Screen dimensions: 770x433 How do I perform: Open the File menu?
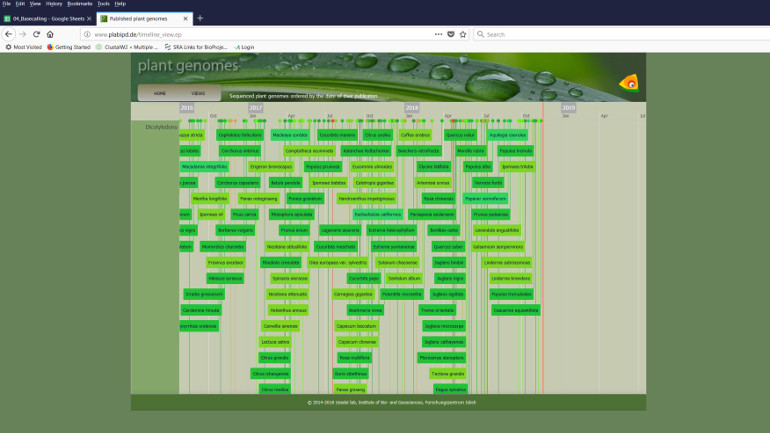(7, 4)
